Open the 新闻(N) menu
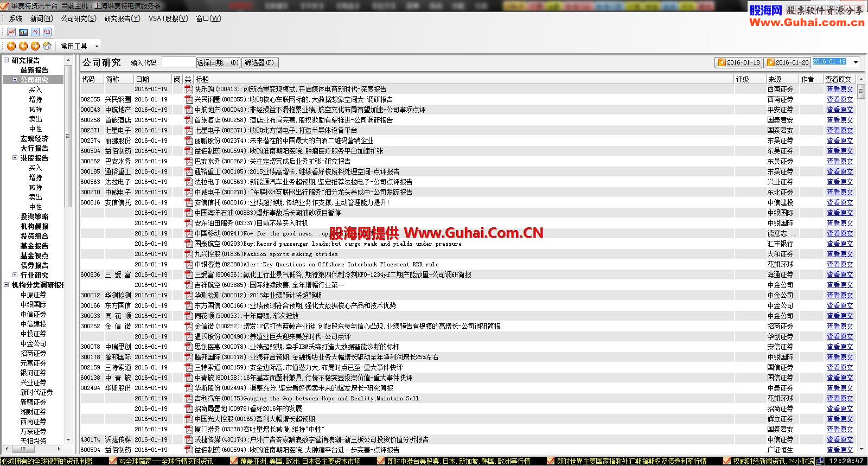Viewport: 868px width, 466px height. point(42,18)
